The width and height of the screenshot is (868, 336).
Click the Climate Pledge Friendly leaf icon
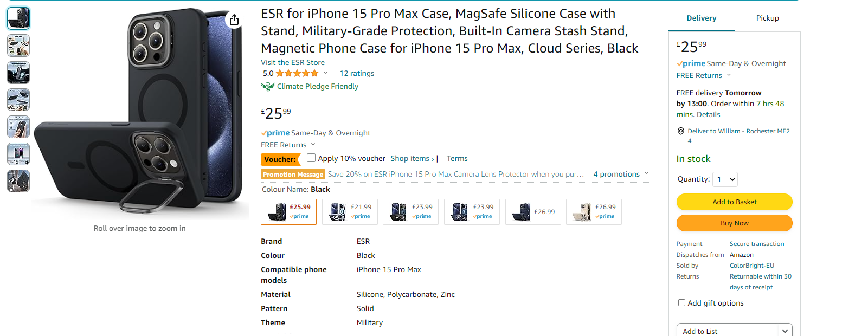(268, 87)
